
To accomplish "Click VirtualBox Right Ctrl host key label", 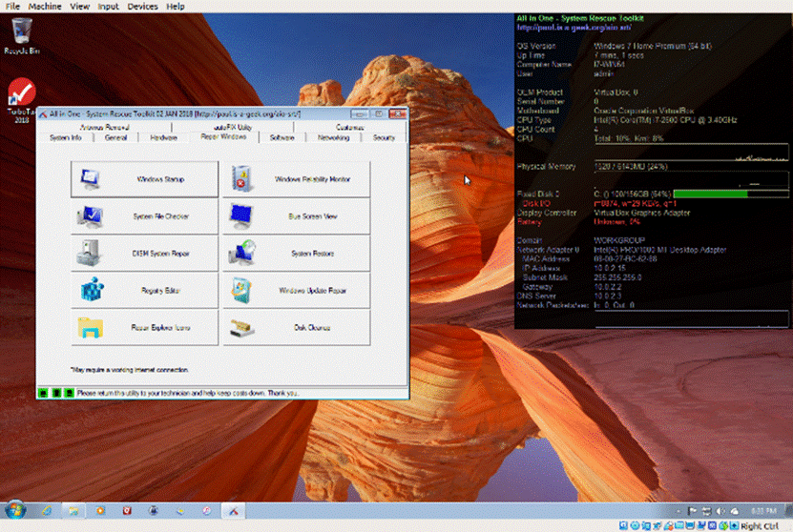I will pos(759,526).
